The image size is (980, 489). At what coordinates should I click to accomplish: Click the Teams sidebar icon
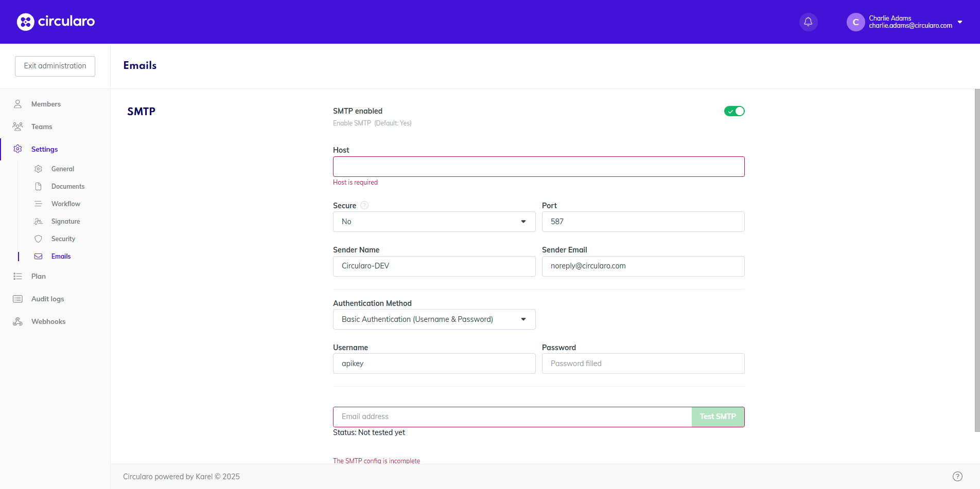click(x=17, y=126)
